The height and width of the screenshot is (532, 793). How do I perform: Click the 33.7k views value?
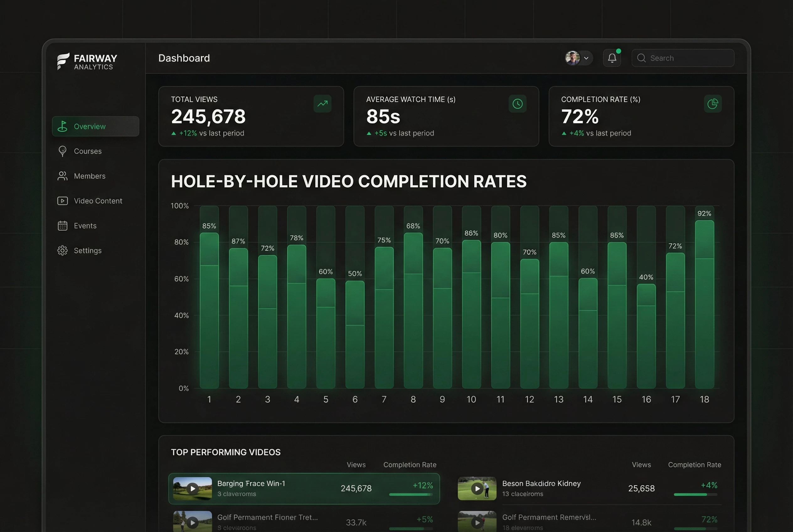pyautogui.click(x=356, y=523)
